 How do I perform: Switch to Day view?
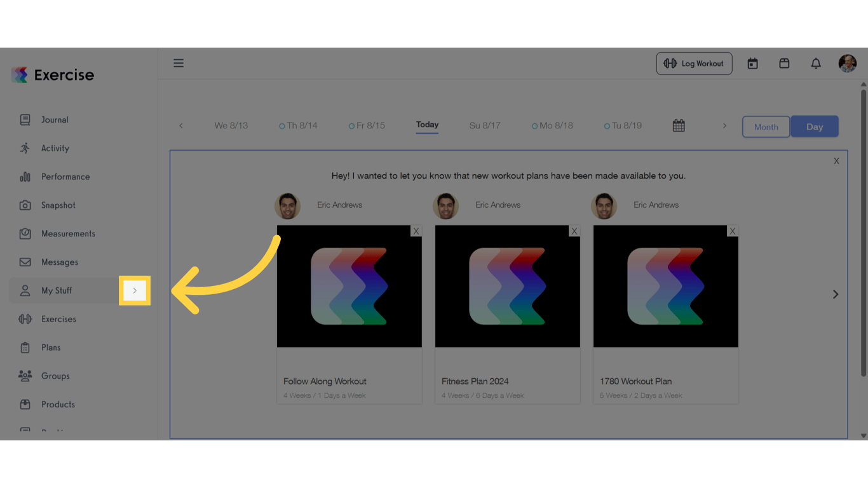pos(815,126)
